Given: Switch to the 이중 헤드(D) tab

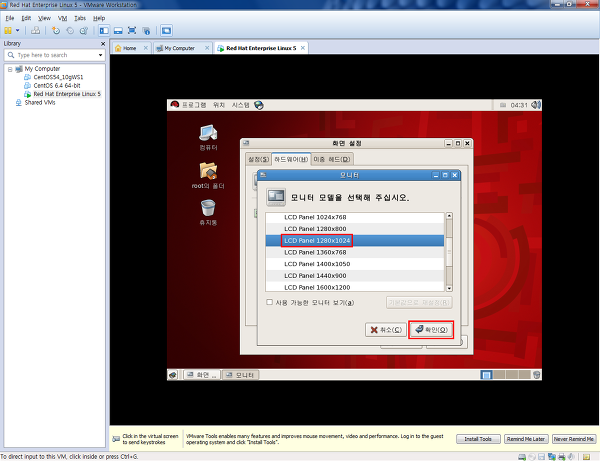Looking at the screenshot, I should pos(332,159).
